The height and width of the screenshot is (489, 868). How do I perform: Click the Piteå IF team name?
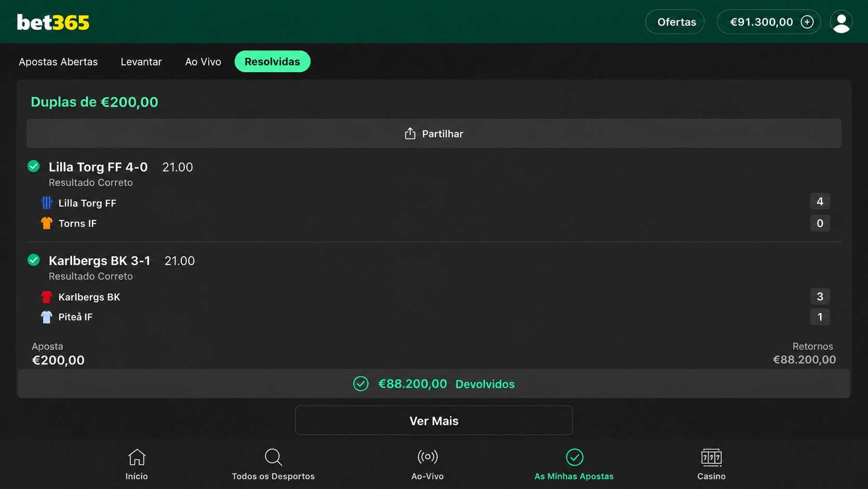tap(75, 317)
